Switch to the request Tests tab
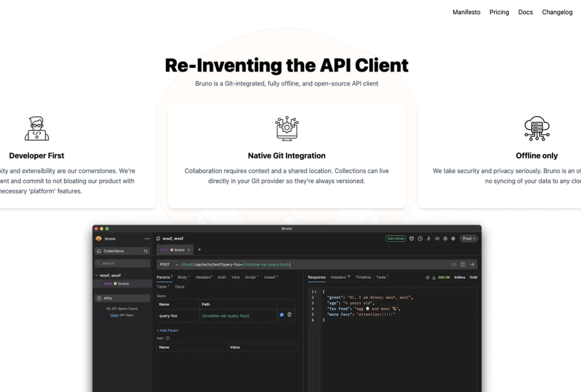Screen dimensions: 581x392 [162, 287]
